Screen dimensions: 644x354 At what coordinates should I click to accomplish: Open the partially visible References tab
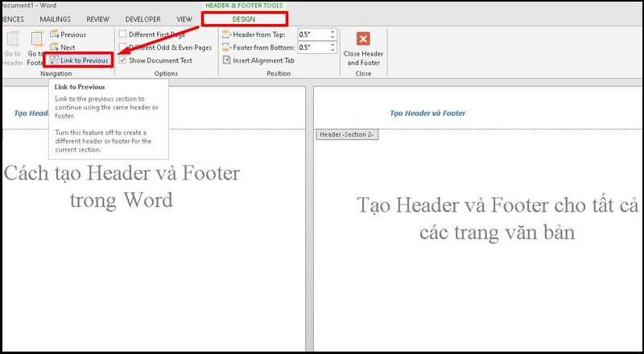click(12, 19)
